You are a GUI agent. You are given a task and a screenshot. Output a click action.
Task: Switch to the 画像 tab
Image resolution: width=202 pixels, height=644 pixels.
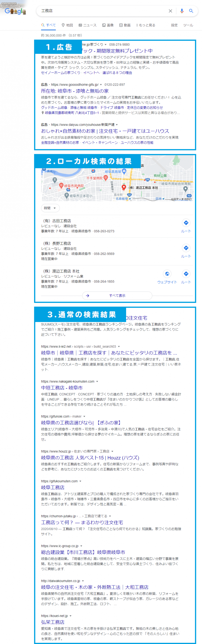108,25
